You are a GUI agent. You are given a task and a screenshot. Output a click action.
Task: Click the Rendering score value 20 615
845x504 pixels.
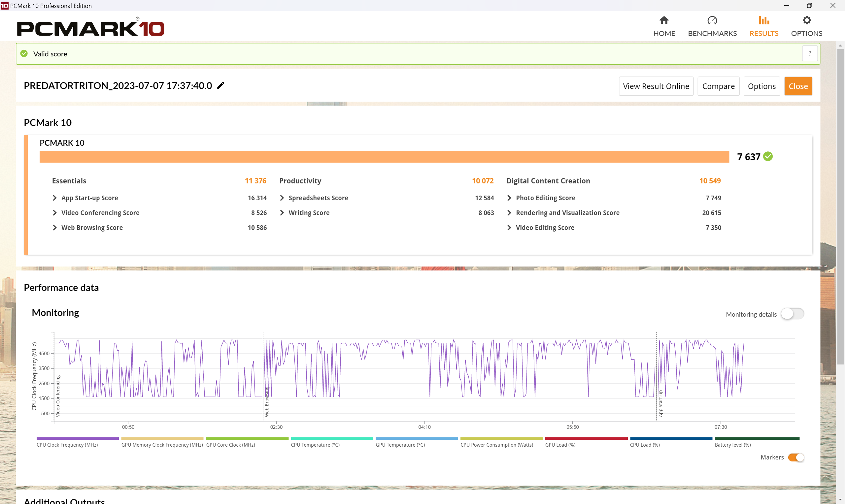pos(711,213)
